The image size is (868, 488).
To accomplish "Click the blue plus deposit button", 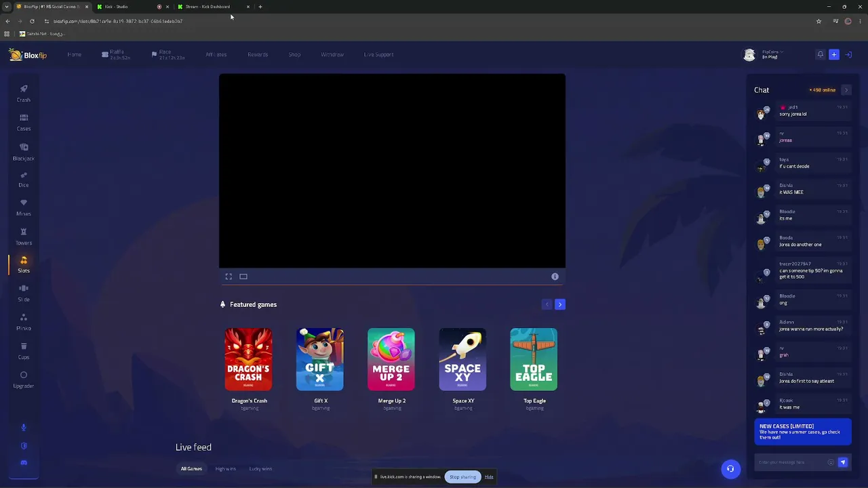I will coord(834,54).
